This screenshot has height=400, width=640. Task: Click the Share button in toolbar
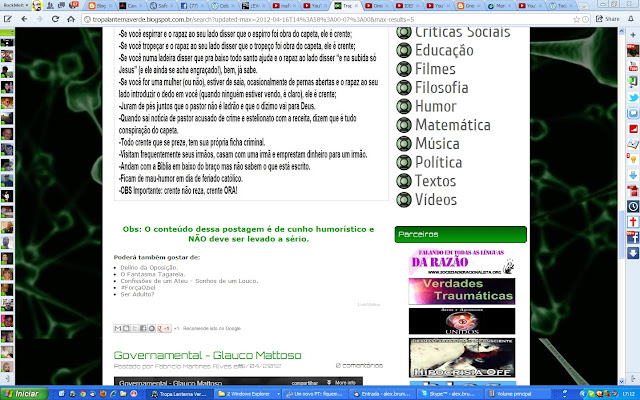[608, 19]
